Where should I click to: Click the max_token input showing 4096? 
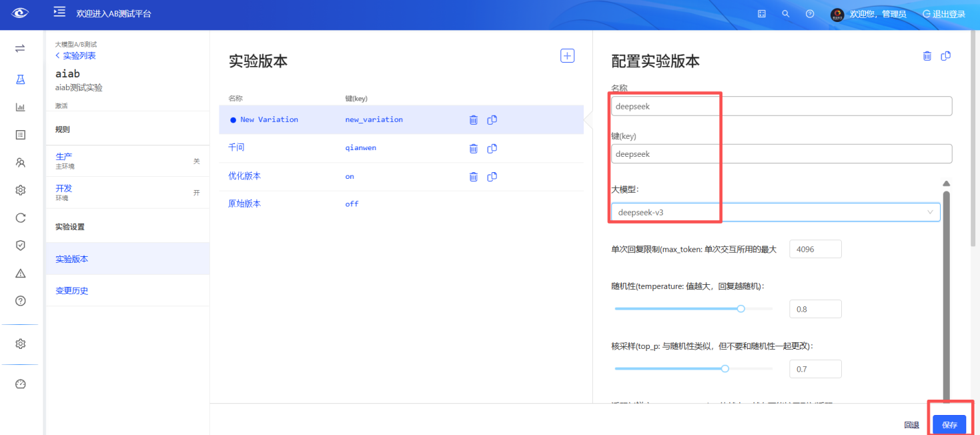[815, 248]
